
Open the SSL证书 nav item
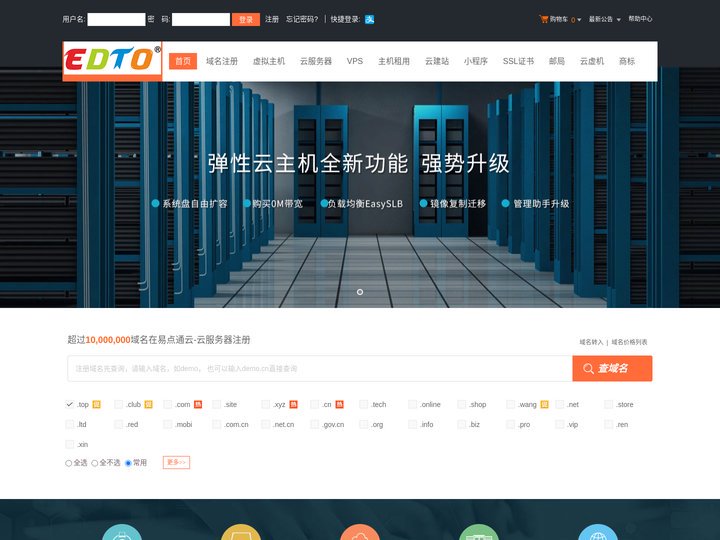(518, 61)
